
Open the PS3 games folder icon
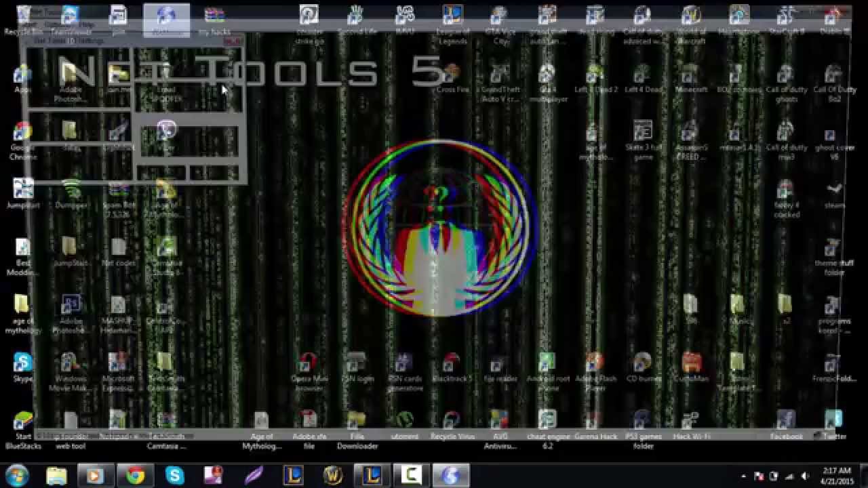pos(643,430)
